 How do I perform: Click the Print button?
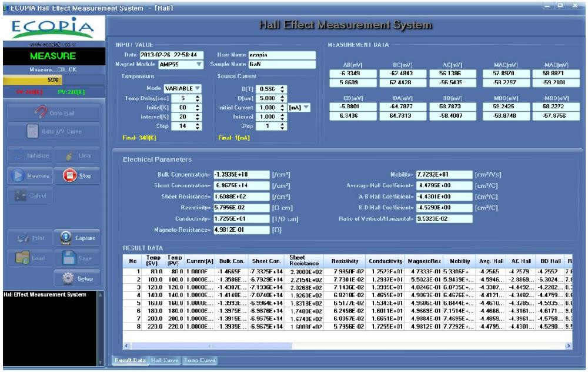(x=29, y=238)
